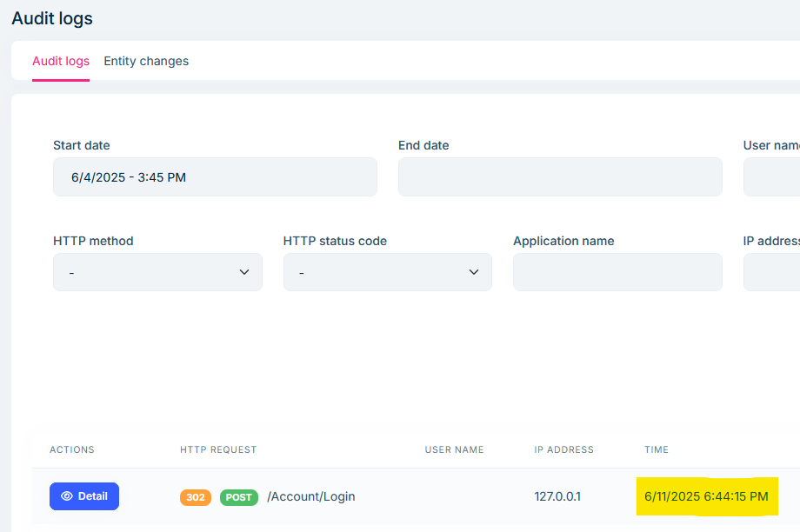Click the Actions column header
The height and width of the screenshot is (532, 800).
(x=72, y=449)
